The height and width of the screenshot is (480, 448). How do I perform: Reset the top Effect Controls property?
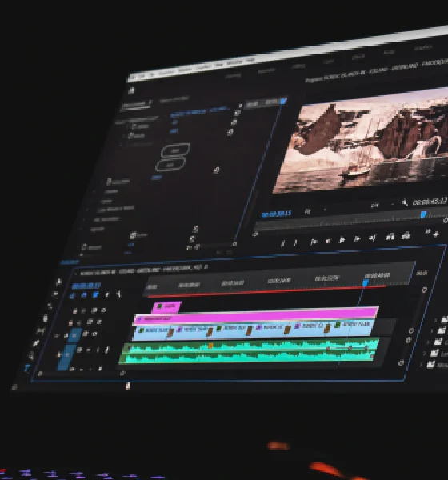[237, 114]
